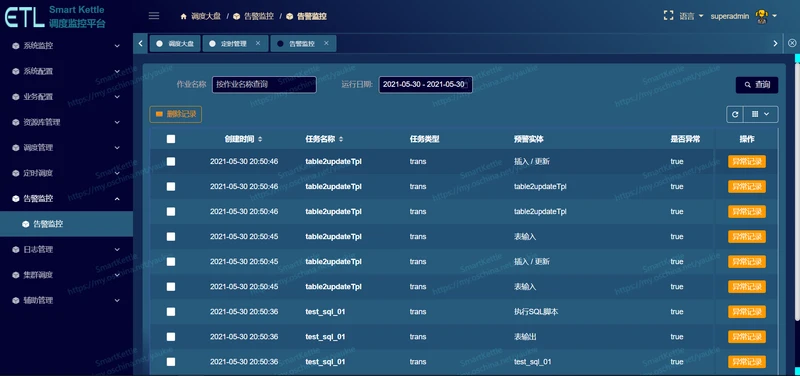
Task: Open 异常记录 for 20:50:46 插入 / 更新 row
Action: pos(746,161)
